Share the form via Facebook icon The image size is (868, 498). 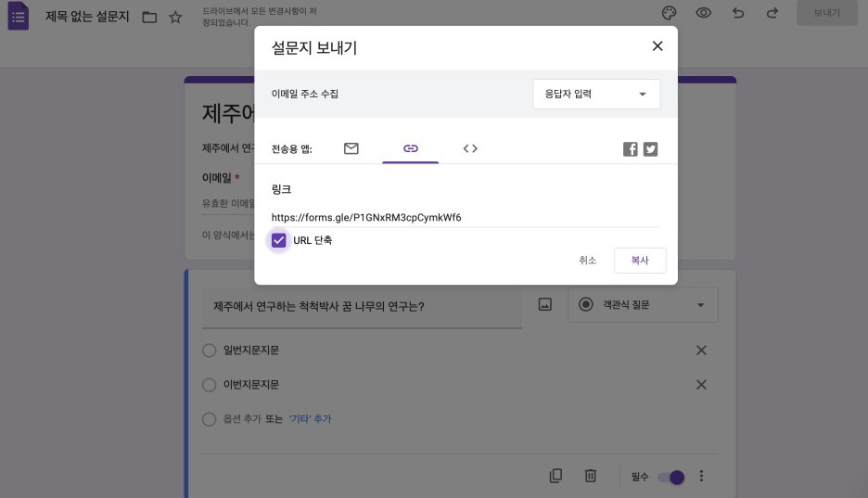630,149
